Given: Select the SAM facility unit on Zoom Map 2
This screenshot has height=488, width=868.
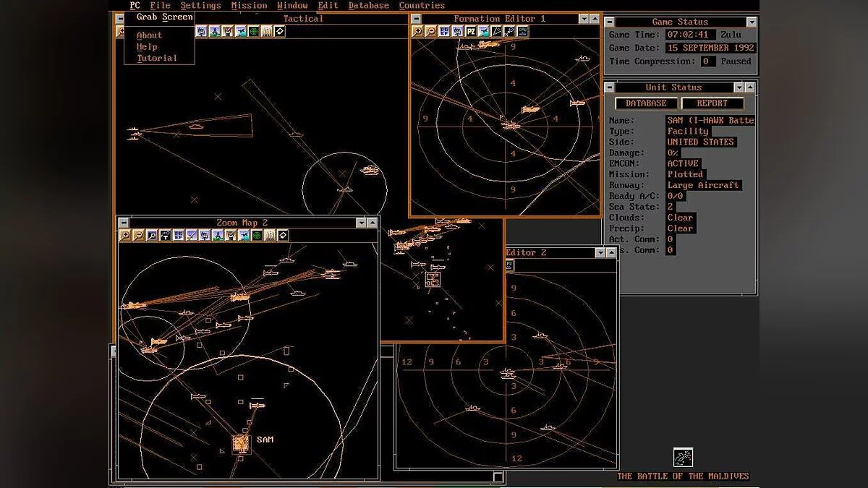Looking at the screenshot, I should click(x=241, y=442).
